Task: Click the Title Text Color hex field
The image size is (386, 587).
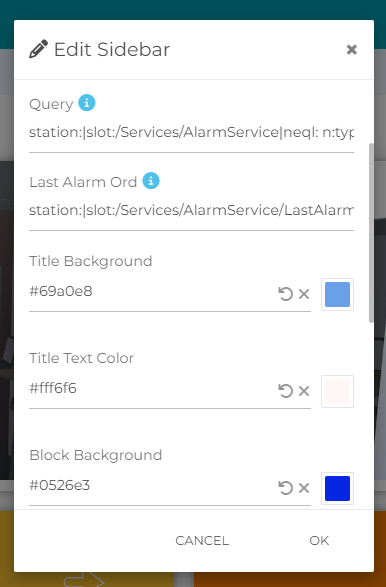Action: point(152,389)
